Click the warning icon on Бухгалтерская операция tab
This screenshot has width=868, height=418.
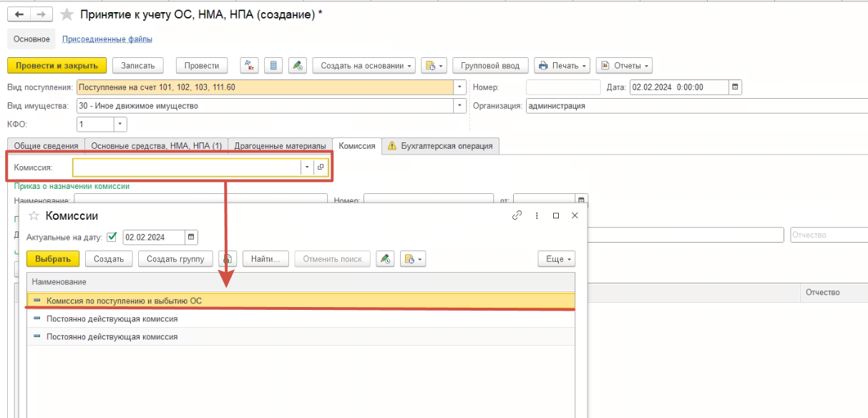pos(391,146)
